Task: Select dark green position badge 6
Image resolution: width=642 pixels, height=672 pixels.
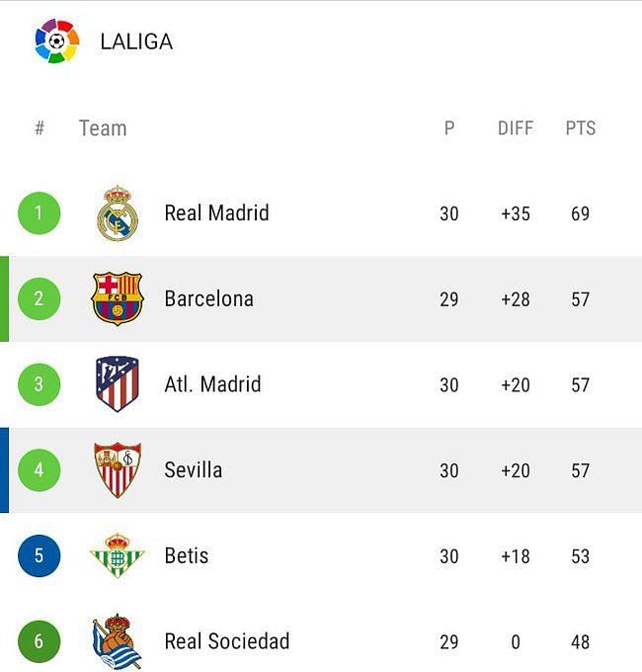Action: (39, 641)
